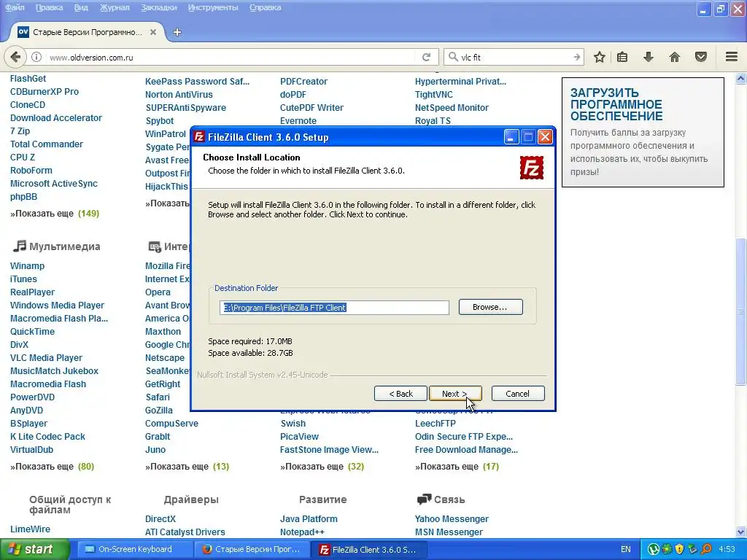Open the CDBurnerXP Pro link
Image resolution: width=747 pixels, height=560 pixels.
[x=44, y=91]
